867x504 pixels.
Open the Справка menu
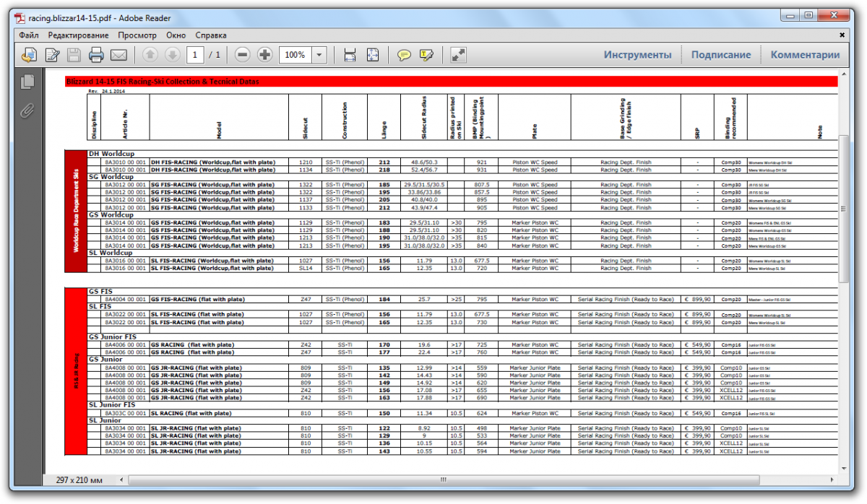[211, 35]
